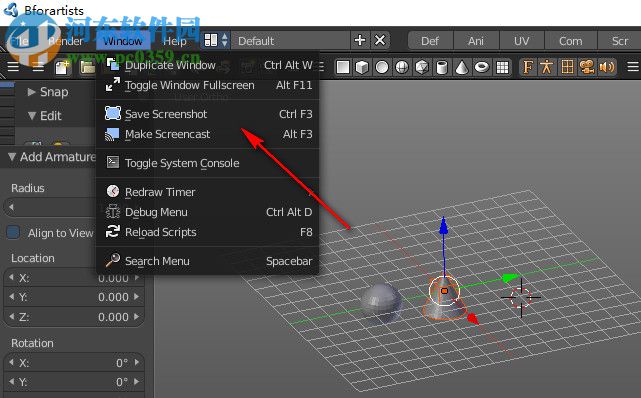Increase Location Y with right arrow
The width and height of the screenshot is (641, 398).
137,297
